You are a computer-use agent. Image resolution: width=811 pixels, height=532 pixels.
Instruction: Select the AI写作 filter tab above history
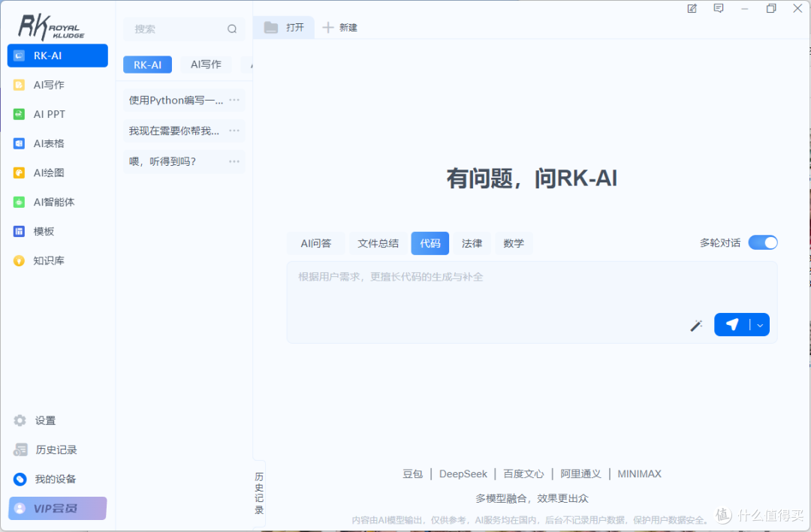[206, 65]
